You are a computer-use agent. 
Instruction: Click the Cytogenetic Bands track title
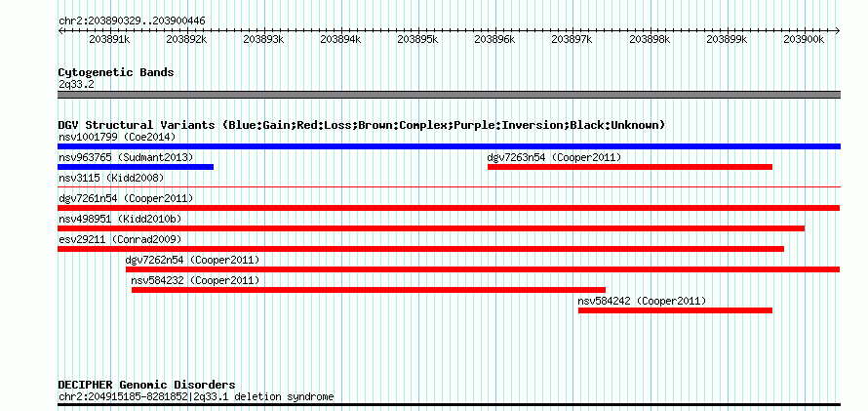(116, 72)
